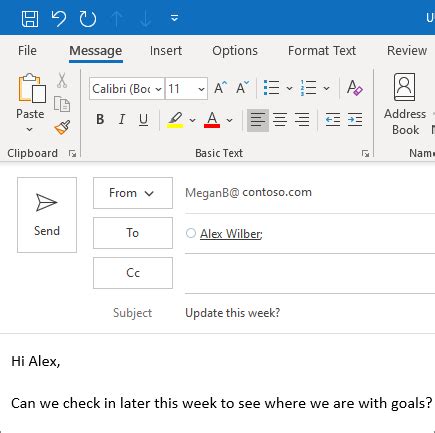Screen dimensions: 435x433
Task: Increase the paragraph indent
Action: click(355, 120)
